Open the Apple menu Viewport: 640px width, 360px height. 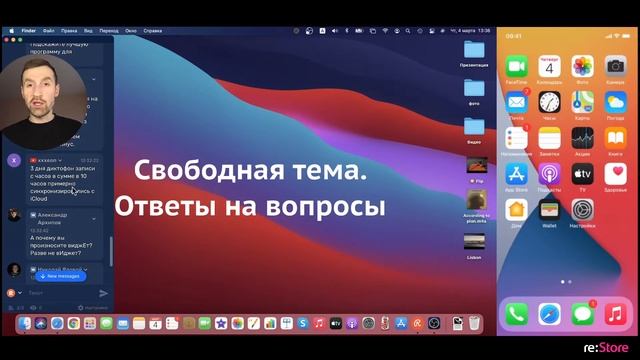(11, 31)
